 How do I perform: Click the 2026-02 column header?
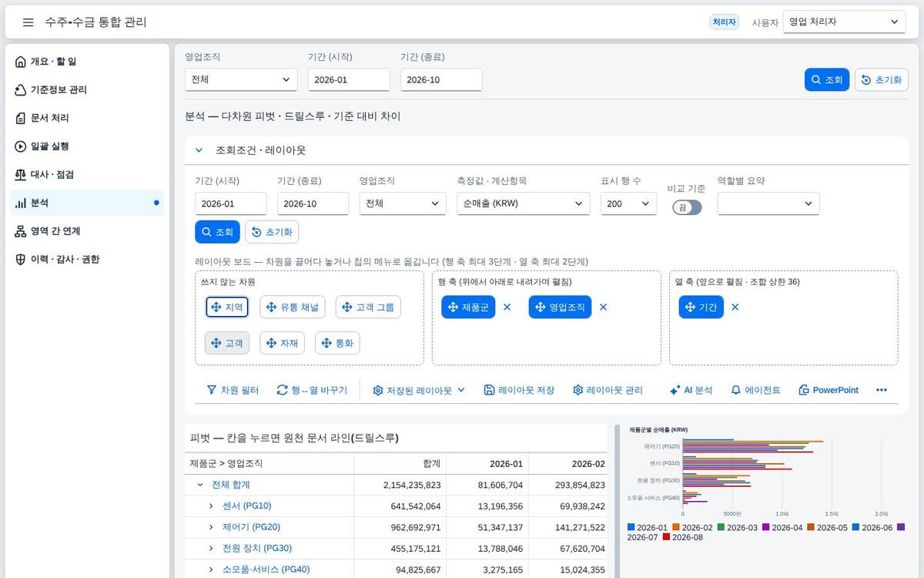click(567, 464)
